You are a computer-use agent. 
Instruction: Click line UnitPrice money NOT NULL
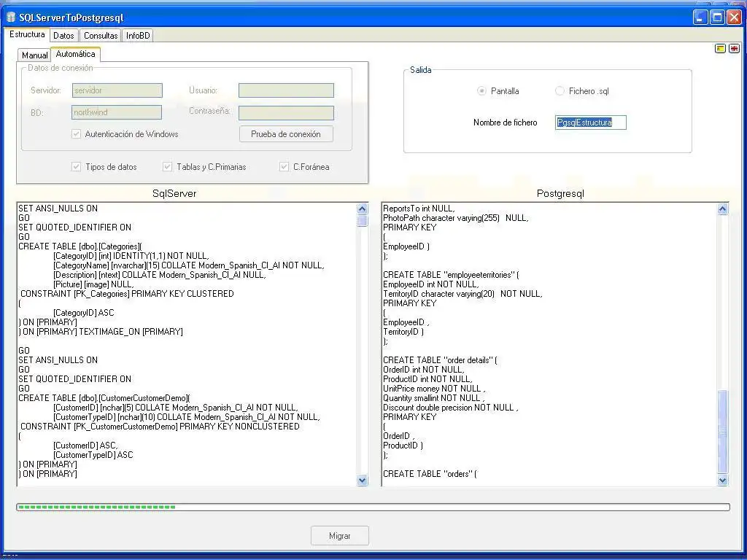(434, 389)
